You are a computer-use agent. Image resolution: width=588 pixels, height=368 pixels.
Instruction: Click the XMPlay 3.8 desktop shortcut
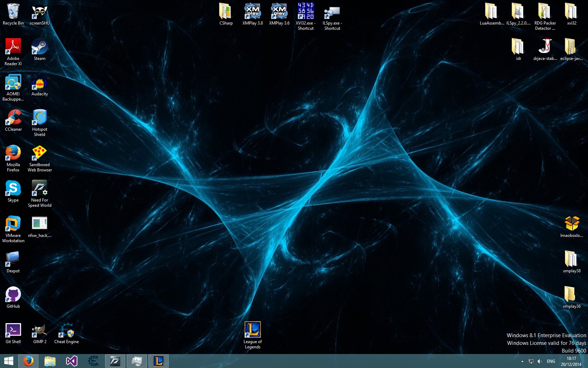point(252,14)
